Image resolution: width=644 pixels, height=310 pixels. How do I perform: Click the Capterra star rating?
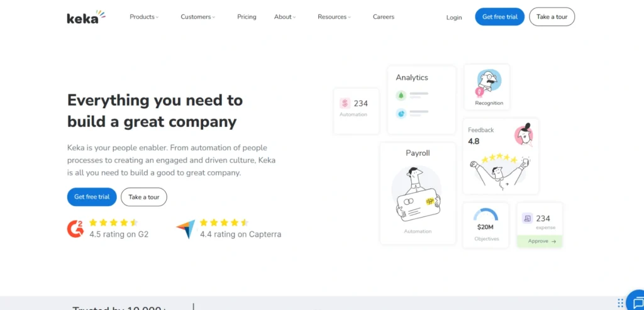pos(225,223)
